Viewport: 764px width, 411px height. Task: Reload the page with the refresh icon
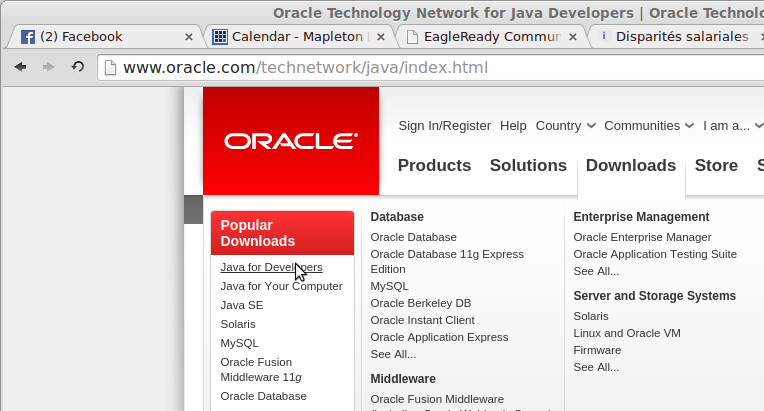click(78, 66)
